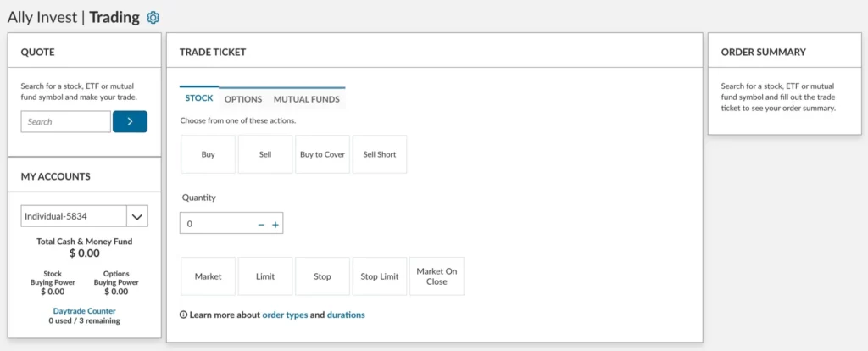868x351 pixels.
Task: Pick the Market order type
Action: point(208,276)
